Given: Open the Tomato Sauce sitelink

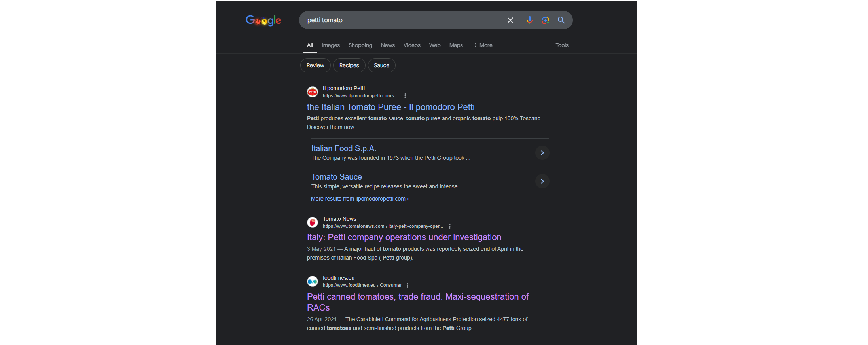Looking at the screenshot, I should 336,177.
